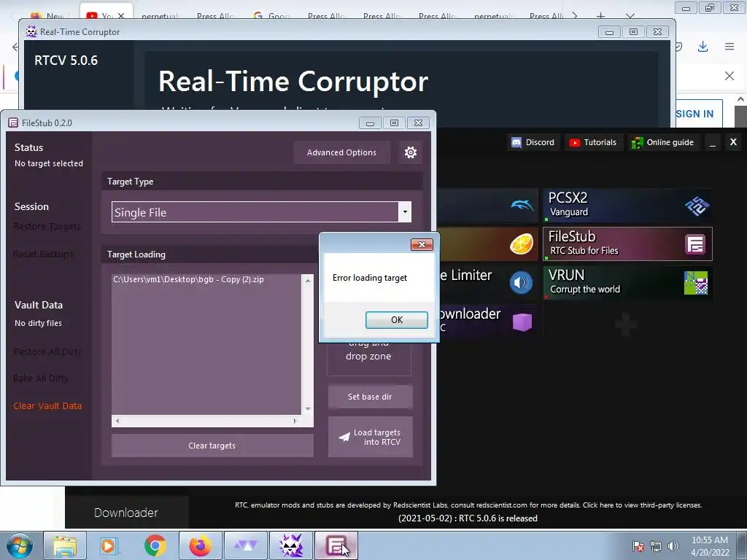The image size is (747, 560).
Task: Click Load targets into RTCV
Action: (x=370, y=437)
